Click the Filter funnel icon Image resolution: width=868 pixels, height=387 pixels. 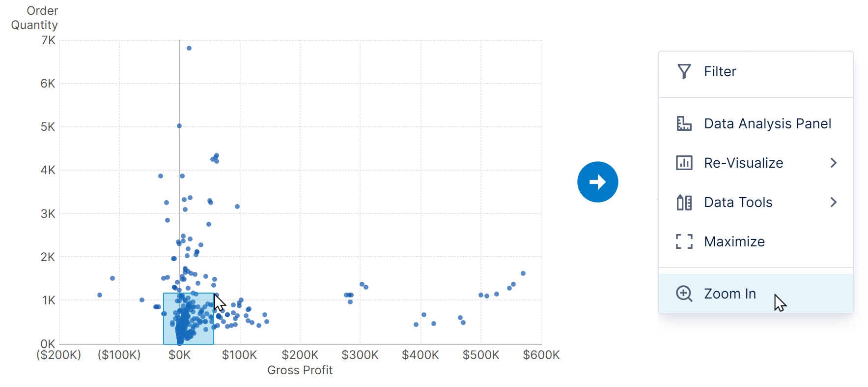(x=684, y=72)
